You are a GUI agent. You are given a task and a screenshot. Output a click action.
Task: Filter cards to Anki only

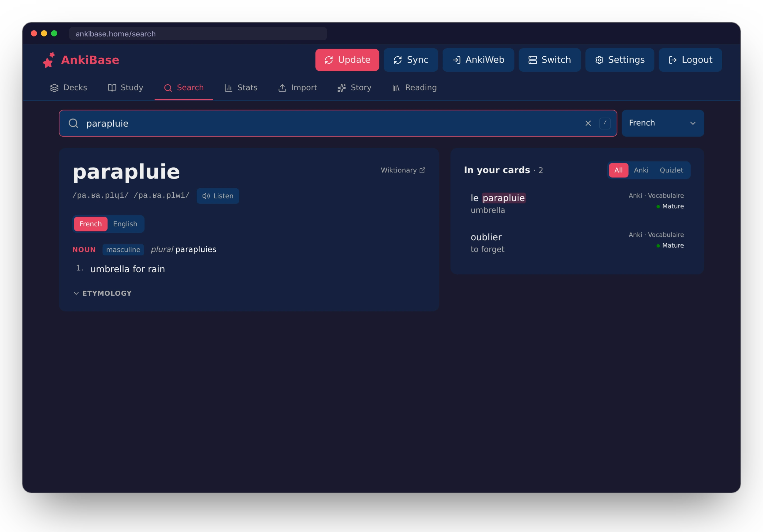641,170
